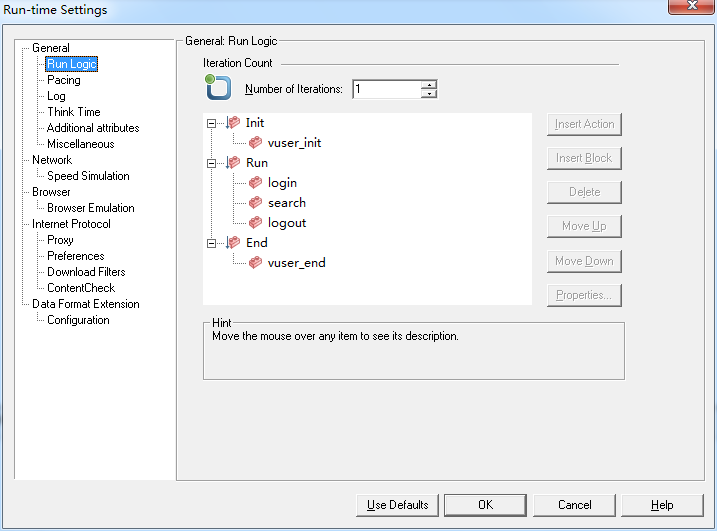This screenshot has height=531, width=717.
Task: Select the search action label
Action: tap(287, 203)
